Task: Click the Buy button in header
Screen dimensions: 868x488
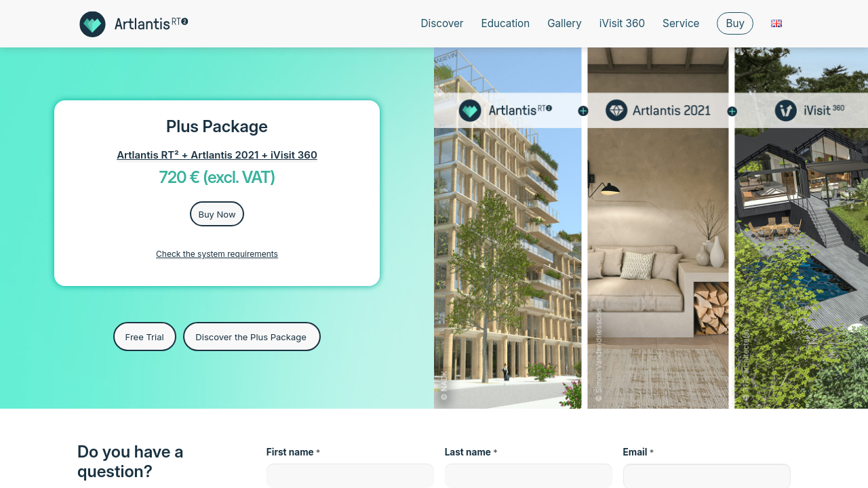Action: (x=735, y=23)
